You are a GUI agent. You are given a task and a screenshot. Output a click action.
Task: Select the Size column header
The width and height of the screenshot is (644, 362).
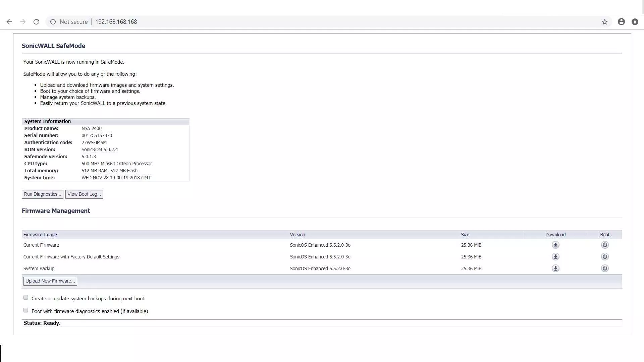tap(465, 235)
